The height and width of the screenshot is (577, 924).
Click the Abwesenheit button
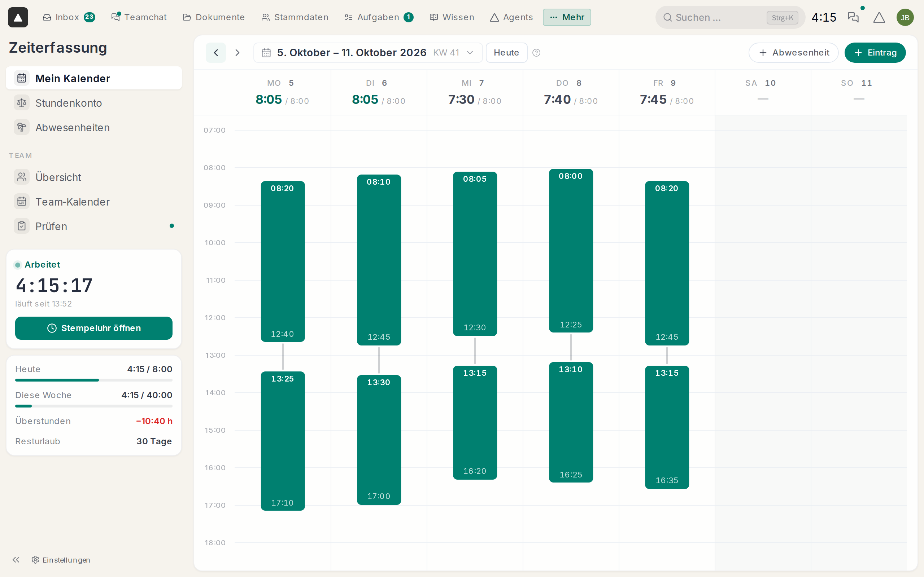point(793,53)
